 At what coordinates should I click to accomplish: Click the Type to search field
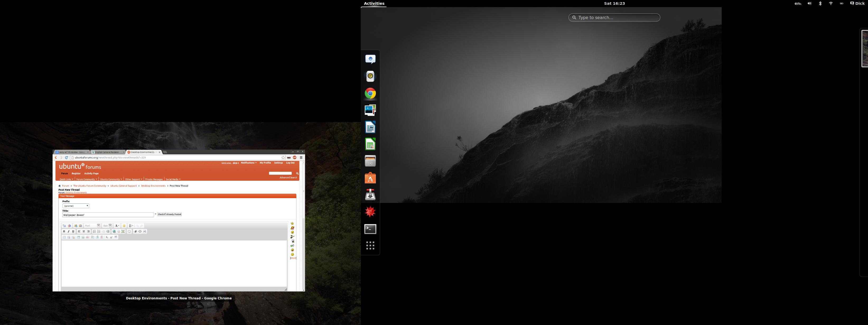point(614,17)
